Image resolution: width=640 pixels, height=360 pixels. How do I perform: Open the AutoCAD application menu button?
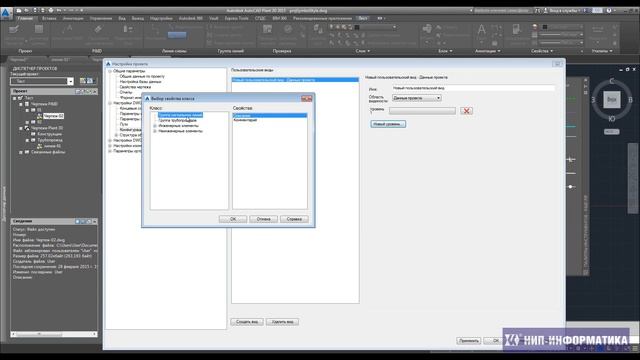pyautogui.click(x=5, y=13)
